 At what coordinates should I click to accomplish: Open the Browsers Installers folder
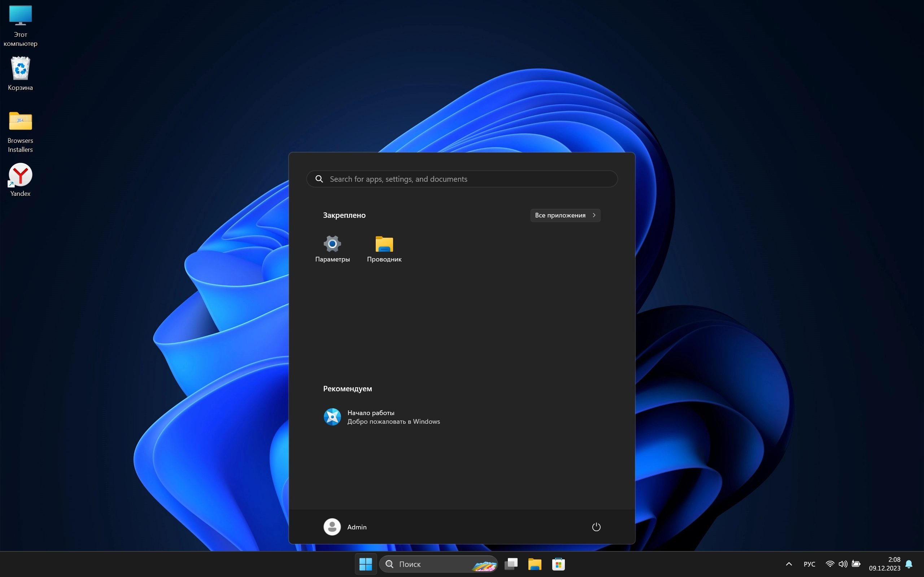pyautogui.click(x=20, y=131)
